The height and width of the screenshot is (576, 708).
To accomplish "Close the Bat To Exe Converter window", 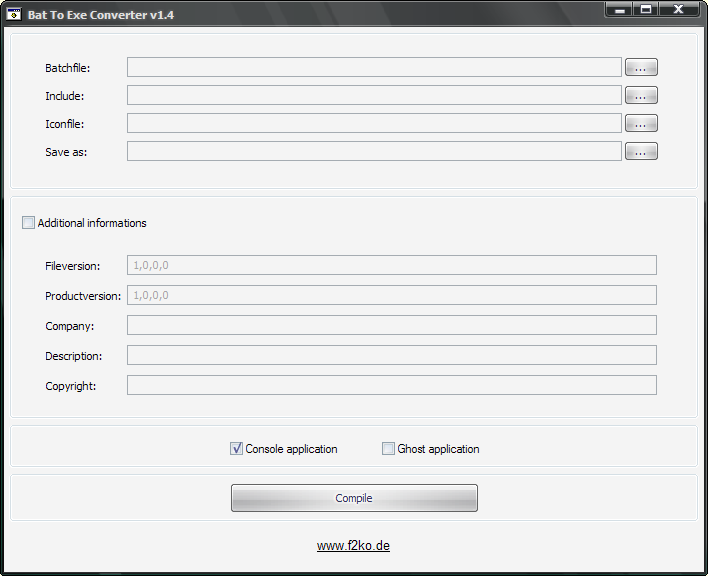I will point(679,9).
